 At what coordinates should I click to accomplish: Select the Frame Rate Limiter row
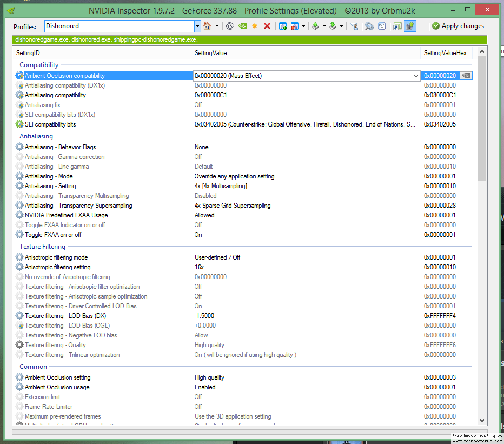click(x=244, y=406)
